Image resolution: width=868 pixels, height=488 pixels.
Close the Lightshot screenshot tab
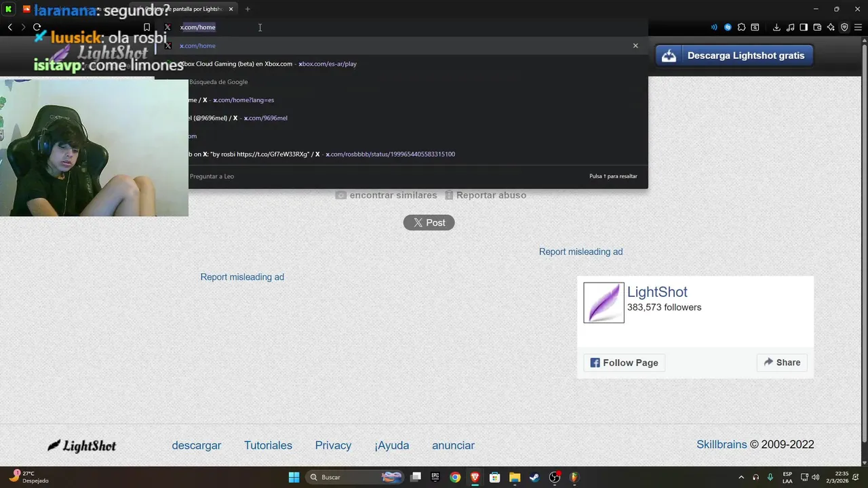click(231, 9)
